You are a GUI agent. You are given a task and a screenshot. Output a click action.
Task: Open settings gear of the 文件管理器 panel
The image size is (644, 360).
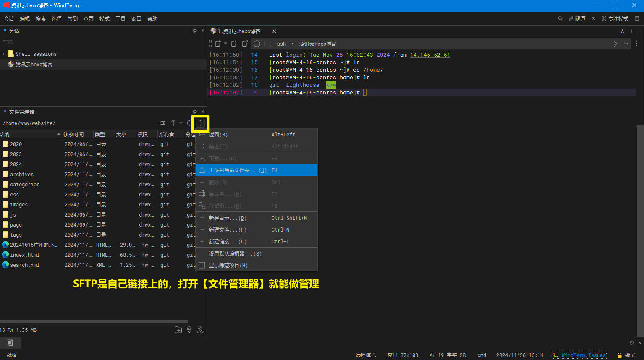tap(195, 112)
